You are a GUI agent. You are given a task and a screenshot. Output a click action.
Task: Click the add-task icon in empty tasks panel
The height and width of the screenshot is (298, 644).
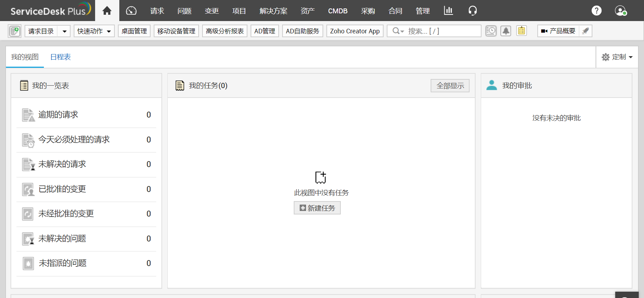point(321,178)
